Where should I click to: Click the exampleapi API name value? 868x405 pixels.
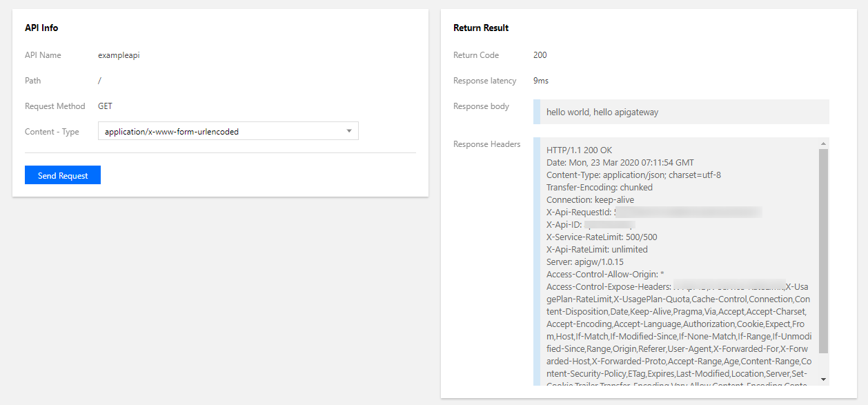[119, 55]
